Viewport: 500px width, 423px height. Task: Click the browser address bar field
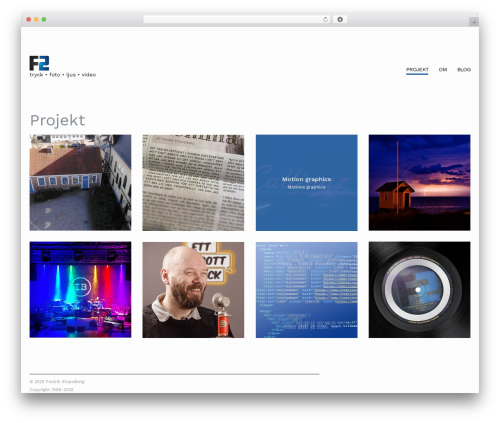[x=236, y=19]
